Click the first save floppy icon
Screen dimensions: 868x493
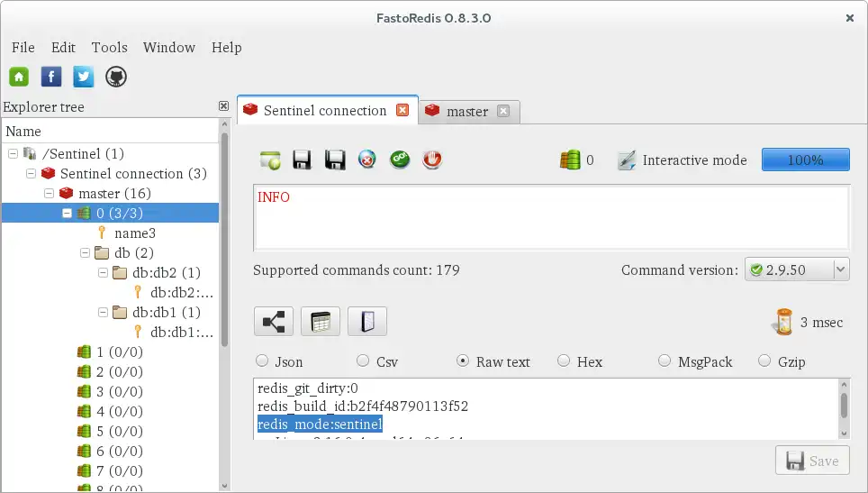[x=302, y=160]
